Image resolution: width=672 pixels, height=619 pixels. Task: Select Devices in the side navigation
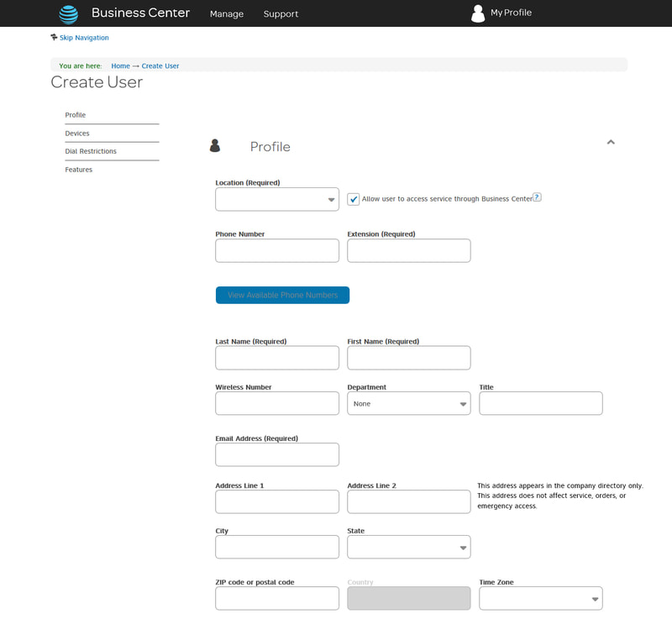point(77,134)
